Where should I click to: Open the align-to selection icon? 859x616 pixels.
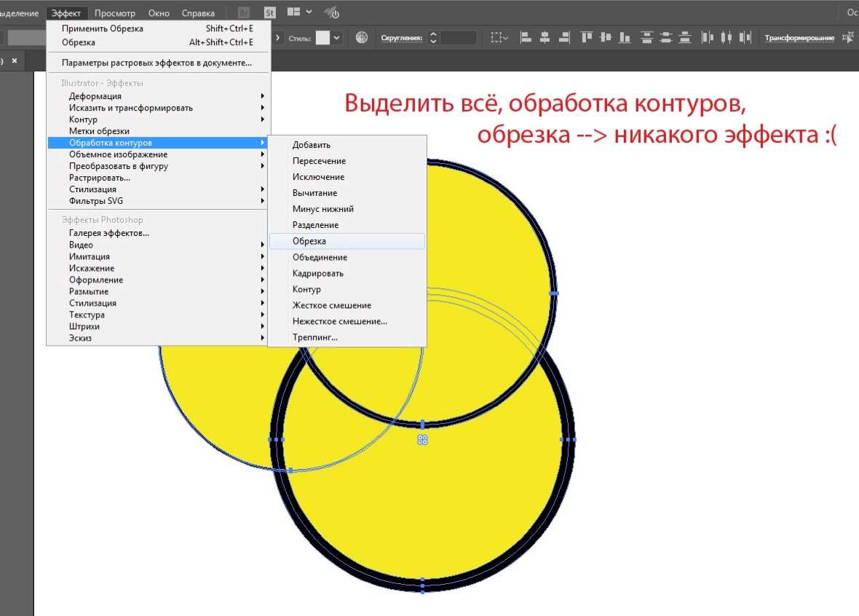pos(499,37)
